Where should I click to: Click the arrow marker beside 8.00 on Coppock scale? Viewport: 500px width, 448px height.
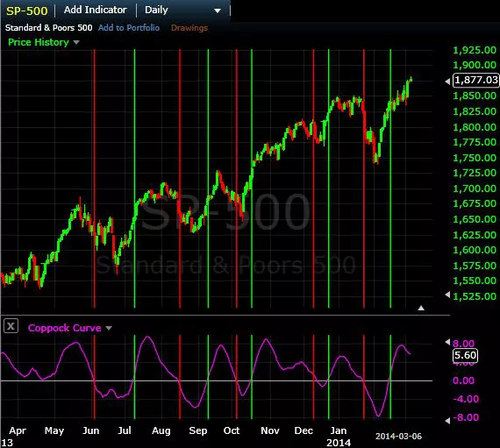pos(447,342)
